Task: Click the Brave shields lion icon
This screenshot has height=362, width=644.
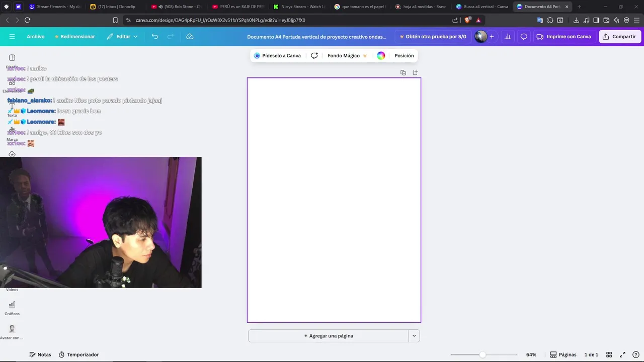Action: tap(467, 20)
